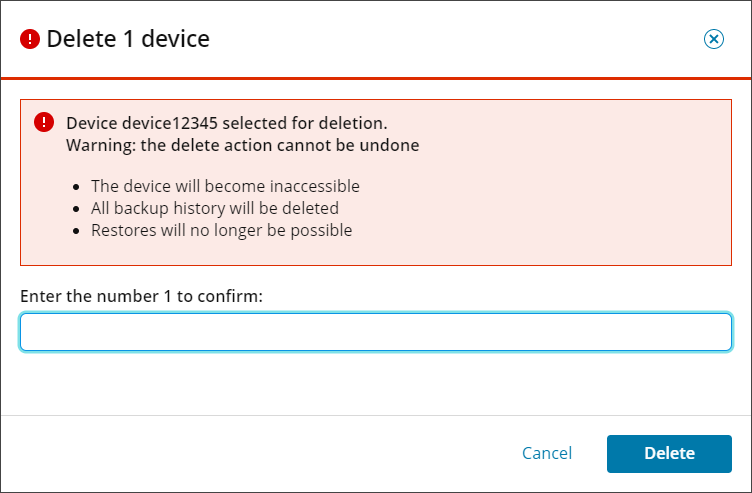This screenshot has height=493, width=752.
Task: Focus the confirmation number input field
Action: (x=375, y=332)
